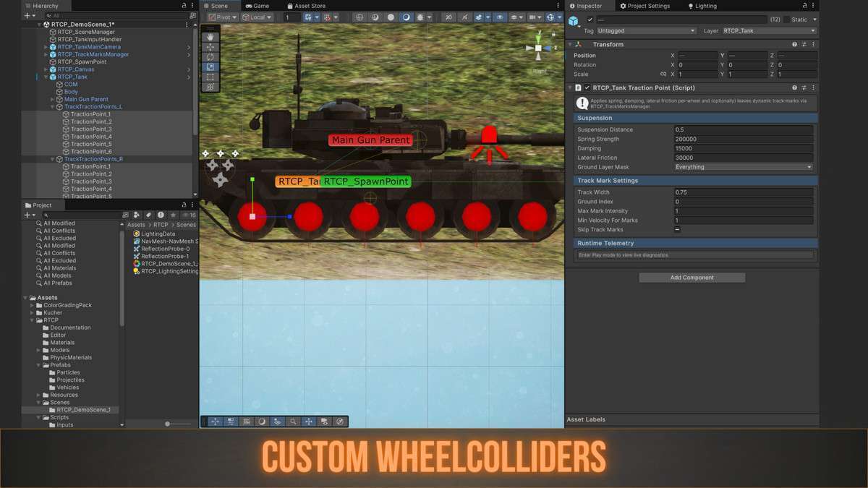Click the snap increment magnet icon

coord(326,17)
